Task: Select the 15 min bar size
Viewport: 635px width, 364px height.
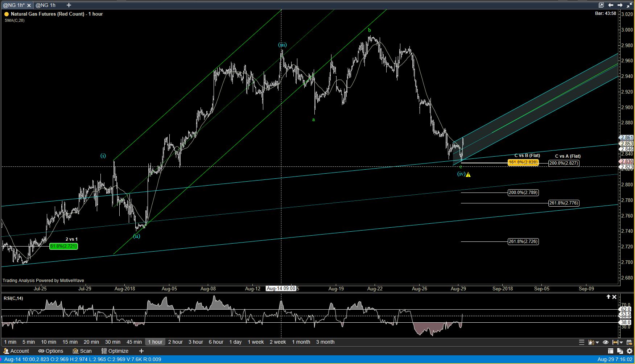Action: tap(70, 342)
